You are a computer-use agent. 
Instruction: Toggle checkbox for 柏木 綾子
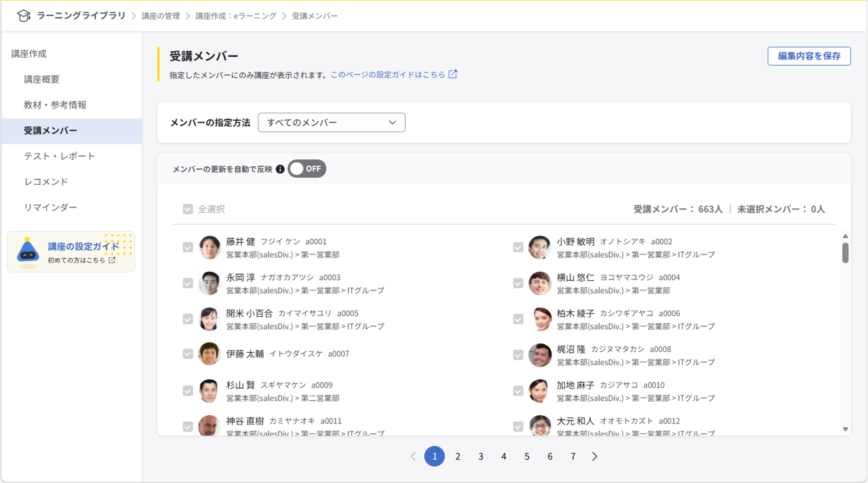pos(518,320)
